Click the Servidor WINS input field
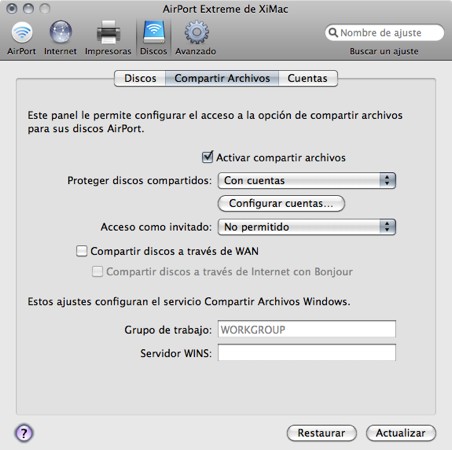 [307, 353]
